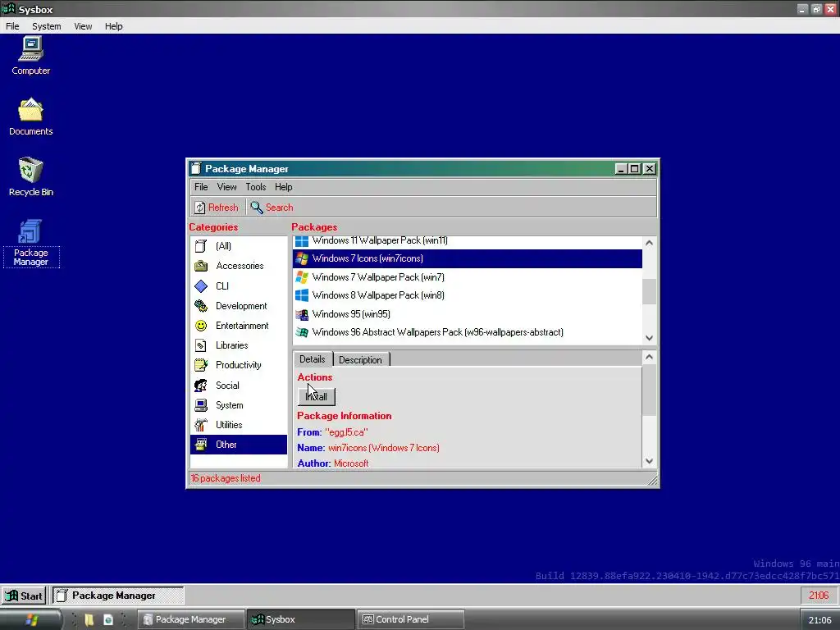Open Package Manager Help menu

point(283,187)
